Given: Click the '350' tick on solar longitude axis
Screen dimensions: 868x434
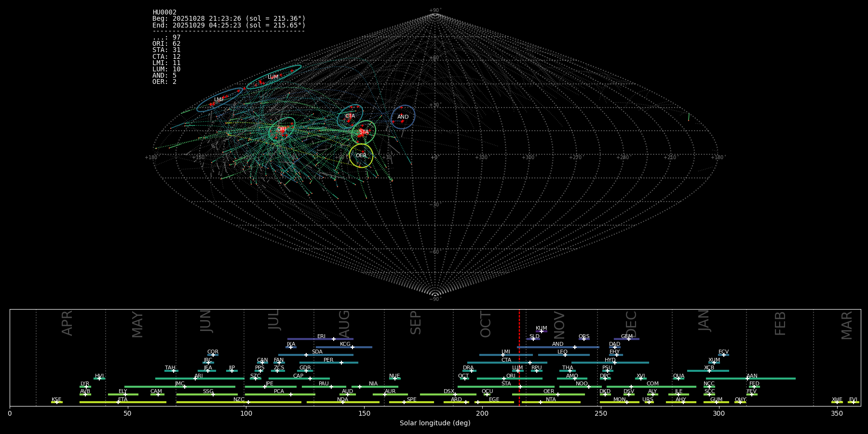Looking at the screenshot, I should coord(837,413).
